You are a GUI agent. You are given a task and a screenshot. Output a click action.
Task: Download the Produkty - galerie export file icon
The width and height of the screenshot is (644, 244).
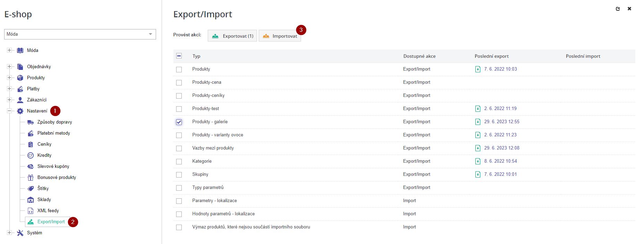click(x=478, y=122)
